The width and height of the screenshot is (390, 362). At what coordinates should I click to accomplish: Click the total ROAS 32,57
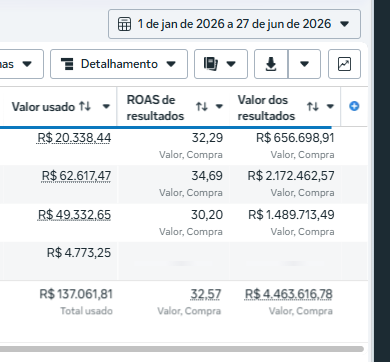point(206,294)
